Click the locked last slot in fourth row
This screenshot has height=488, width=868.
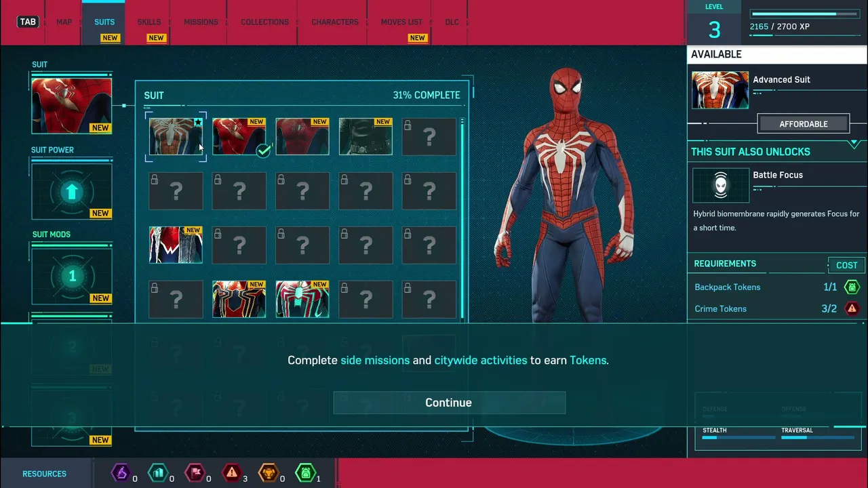(429, 299)
